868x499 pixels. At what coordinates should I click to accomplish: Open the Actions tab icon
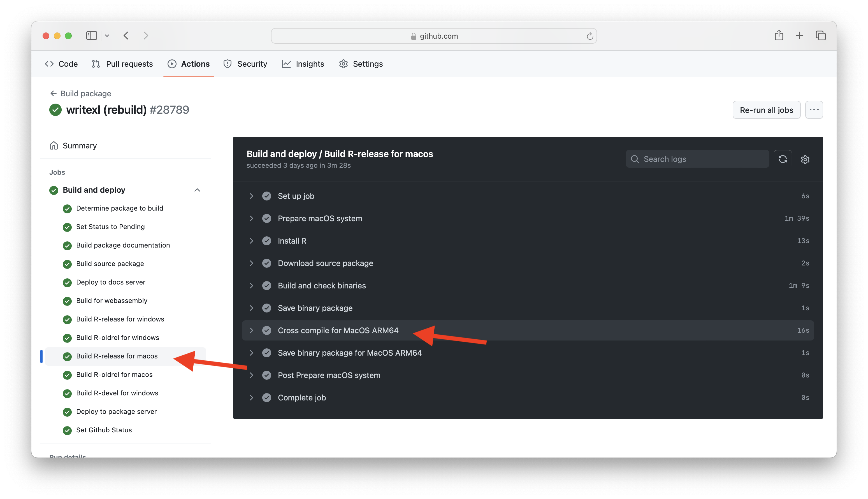click(172, 64)
